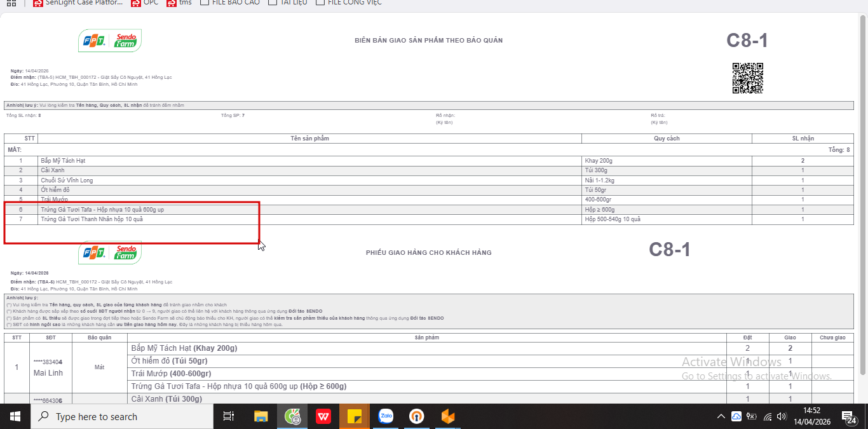Image resolution: width=868 pixels, height=429 pixels.
Task: Click the Khay 200g specification cell
Action: click(667, 161)
